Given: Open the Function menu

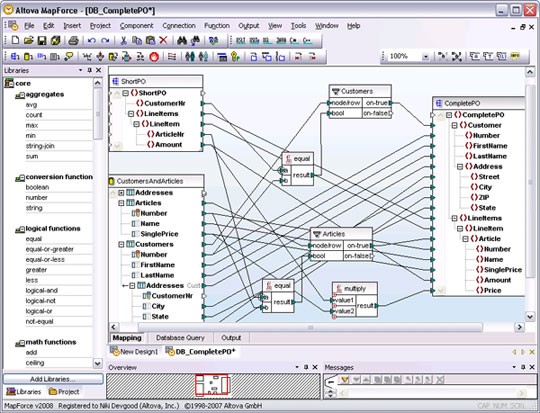Looking at the screenshot, I should click(217, 26).
